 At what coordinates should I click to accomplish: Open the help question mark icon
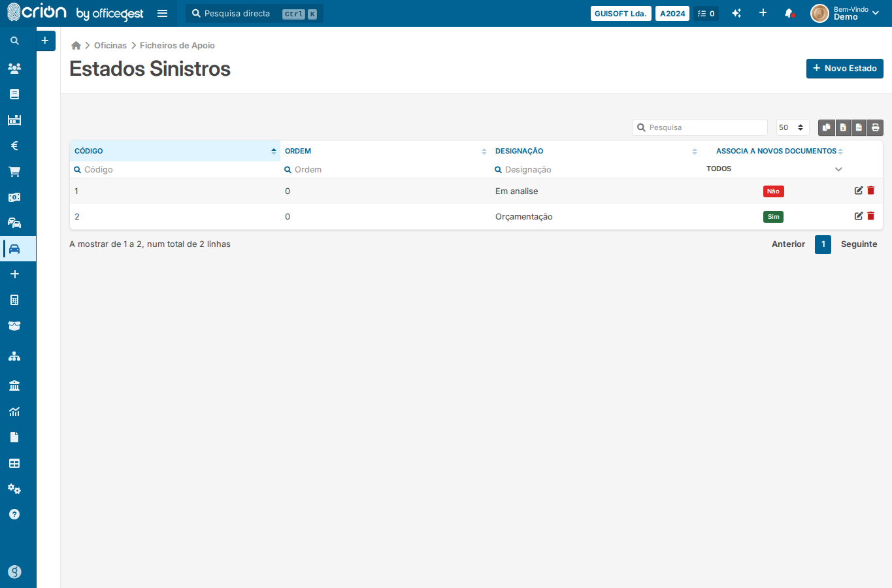14,514
